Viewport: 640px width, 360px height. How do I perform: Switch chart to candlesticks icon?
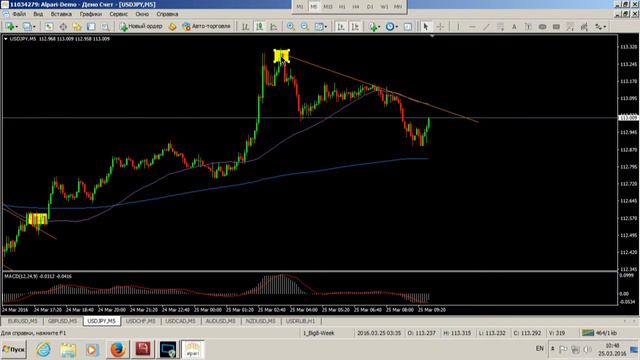[260, 27]
